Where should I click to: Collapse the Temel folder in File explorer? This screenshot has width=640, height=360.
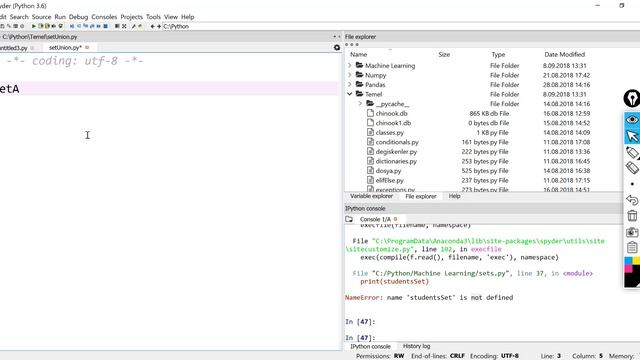point(350,94)
